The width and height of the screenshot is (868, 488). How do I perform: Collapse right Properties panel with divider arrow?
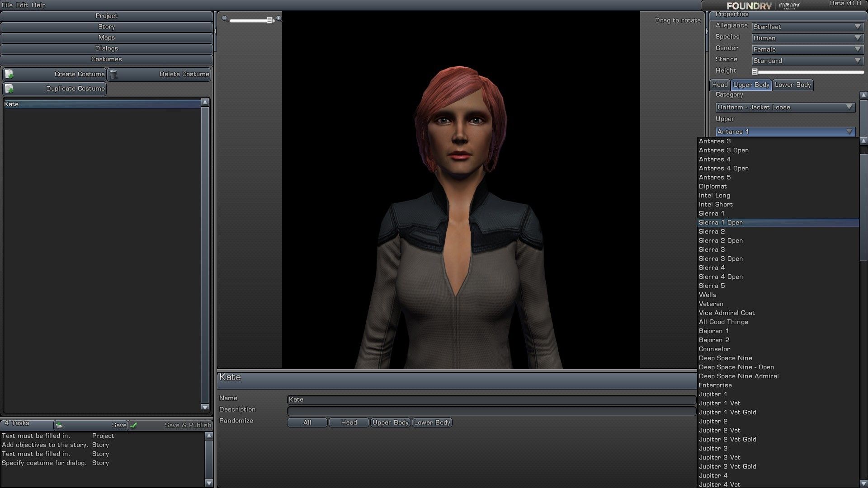click(707, 31)
